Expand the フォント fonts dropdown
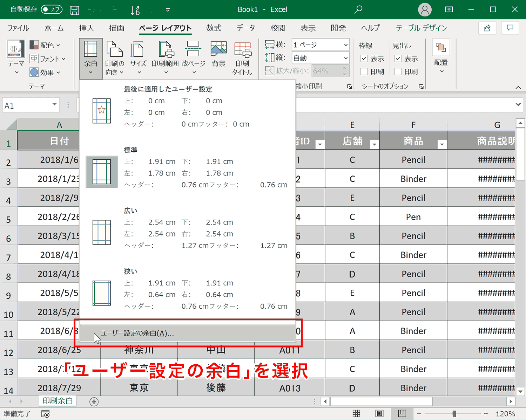Screen dimensions: 526x420 point(48,59)
